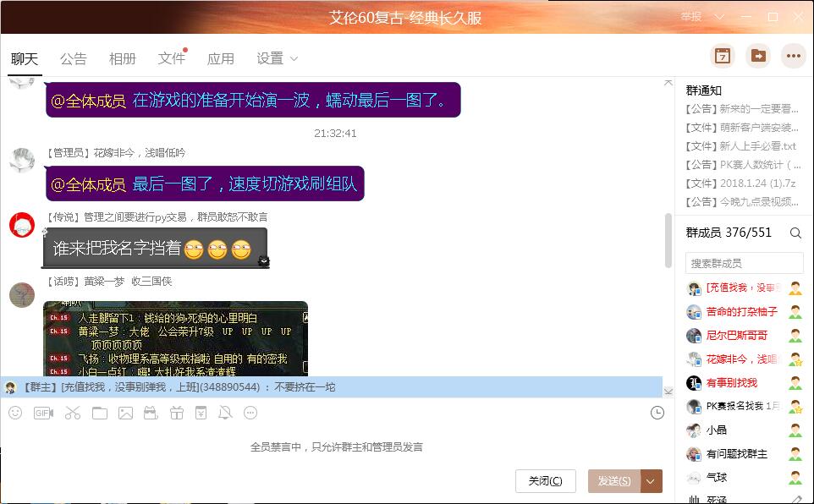Collapse the pinned message bar arrow
The width and height of the screenshot is (814, 504).
668,392
